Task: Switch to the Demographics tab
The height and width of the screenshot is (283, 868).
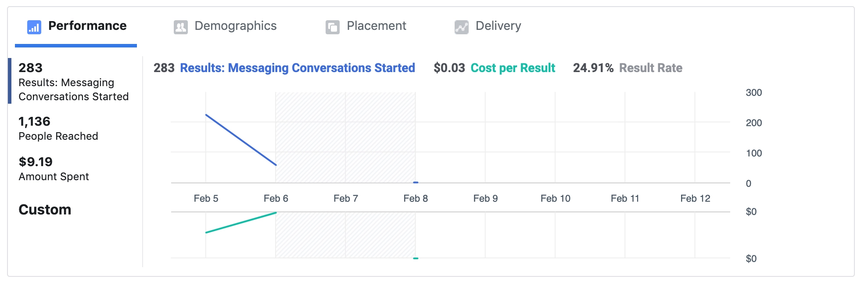Action: click(225, 26)
